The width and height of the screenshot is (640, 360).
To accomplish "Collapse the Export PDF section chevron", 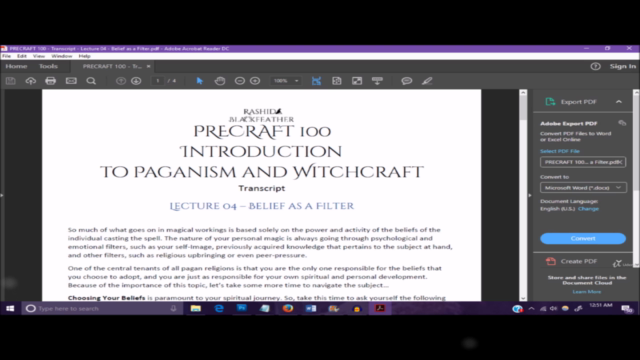I will tap(619, 102).
